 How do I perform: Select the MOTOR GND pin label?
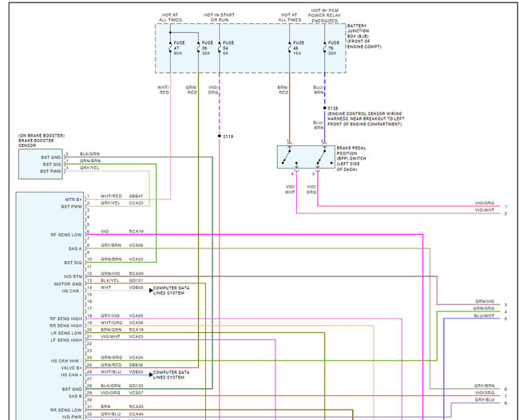[x=68, y=284]
